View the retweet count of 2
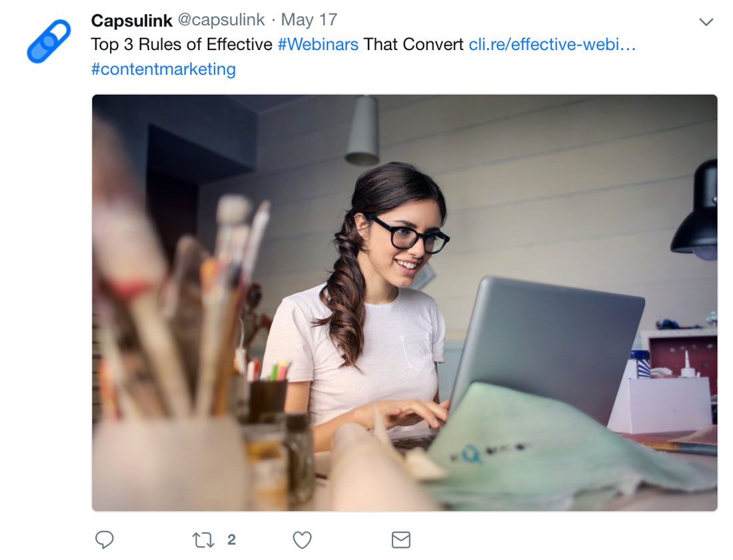The height and width of the screenshot is (560, 733). coord(231,540)
